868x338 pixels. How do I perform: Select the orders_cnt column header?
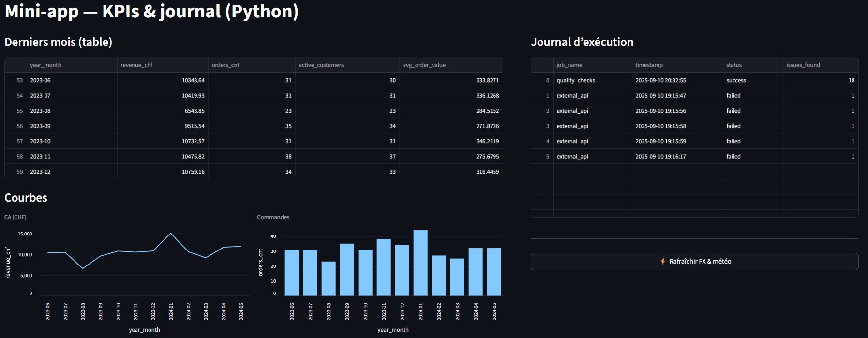(x=225, y=65)
